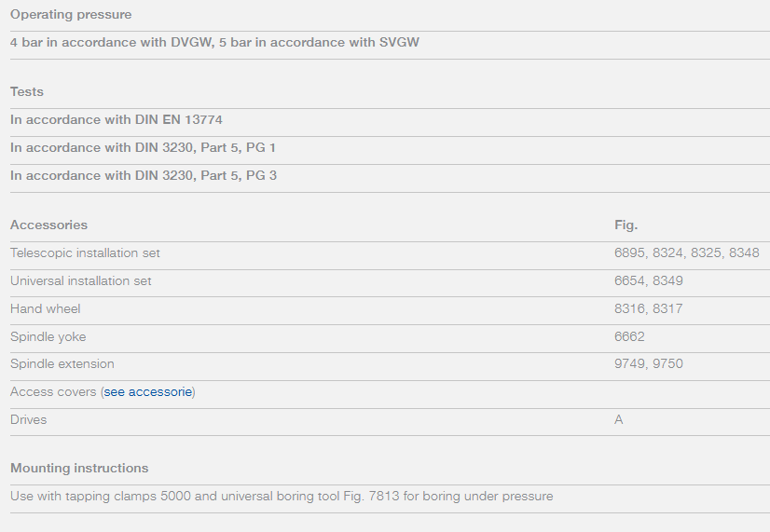Click the "Spindle extension" accessory label
This screenshot has height=532, width=770.
click(x=62, y=364)
